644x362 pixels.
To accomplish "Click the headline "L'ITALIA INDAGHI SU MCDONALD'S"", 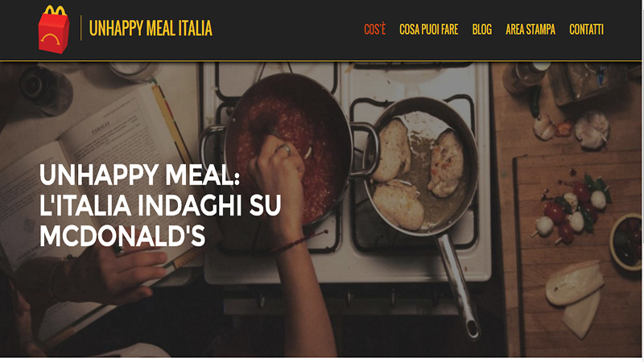I will (160, 220).
